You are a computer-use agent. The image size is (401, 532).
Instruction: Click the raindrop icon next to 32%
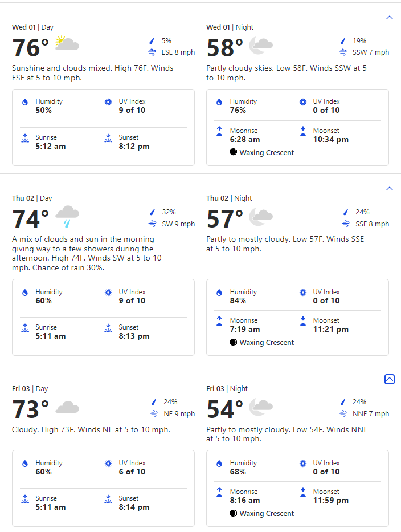tap(153, 212)
